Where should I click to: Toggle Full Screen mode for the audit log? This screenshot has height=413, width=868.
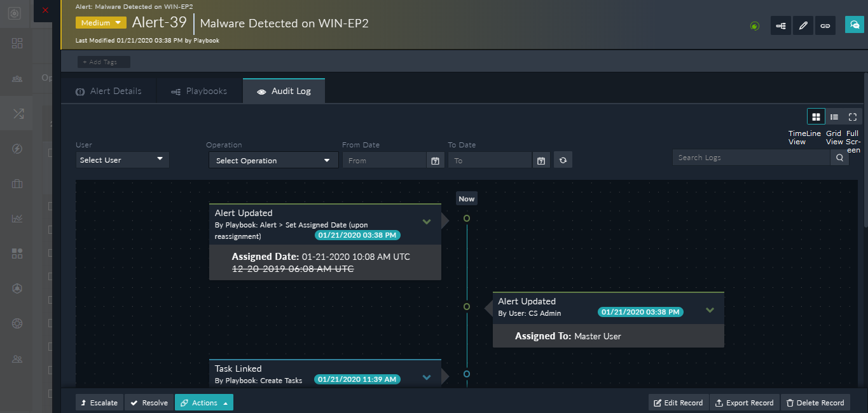852,116
